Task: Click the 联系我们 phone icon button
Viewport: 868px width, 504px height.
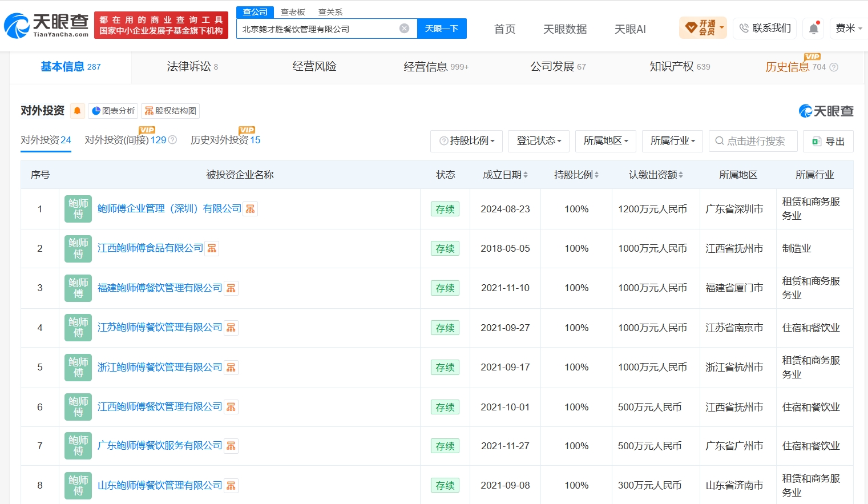Action: point(765,28)
